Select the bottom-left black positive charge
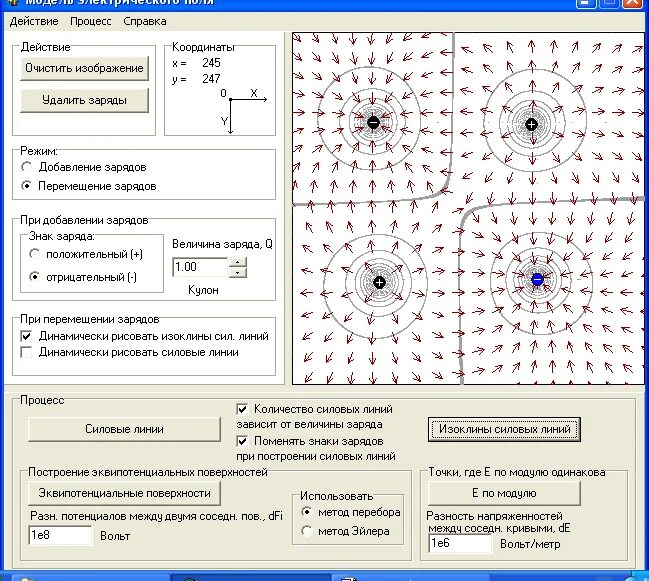This screenshot has width=649, height=581. coord(379,283)
